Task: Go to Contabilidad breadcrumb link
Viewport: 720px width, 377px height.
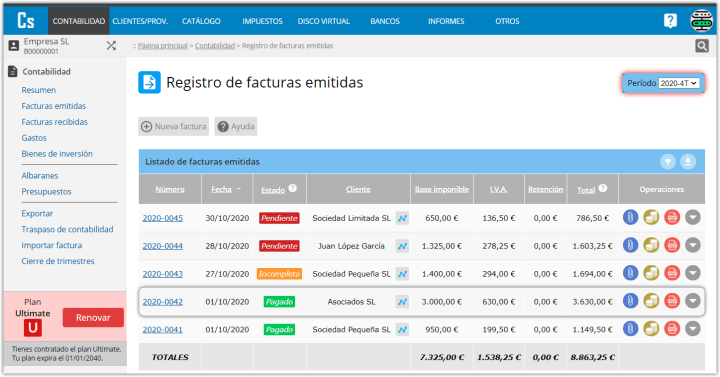Action: [x=215, y=46]
